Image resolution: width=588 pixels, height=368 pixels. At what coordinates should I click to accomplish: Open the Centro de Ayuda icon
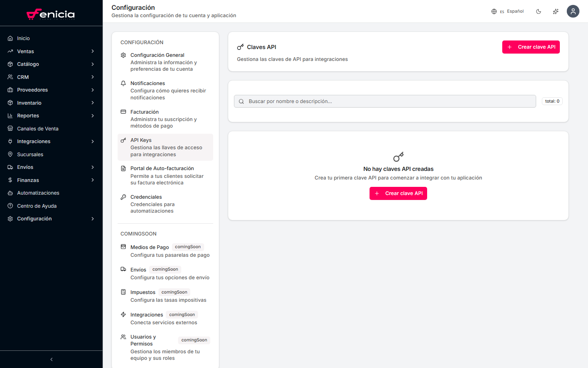tap(10, 206)
